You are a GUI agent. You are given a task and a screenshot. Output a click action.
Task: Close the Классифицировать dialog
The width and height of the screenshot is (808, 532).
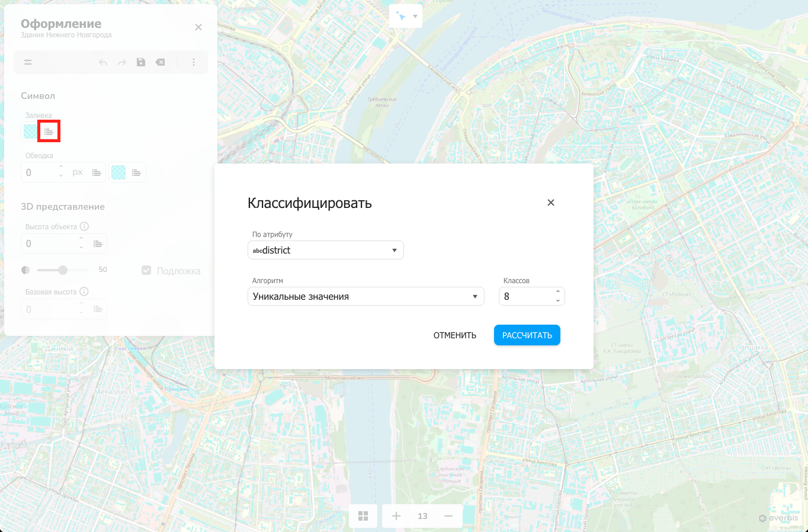point(551,203)
